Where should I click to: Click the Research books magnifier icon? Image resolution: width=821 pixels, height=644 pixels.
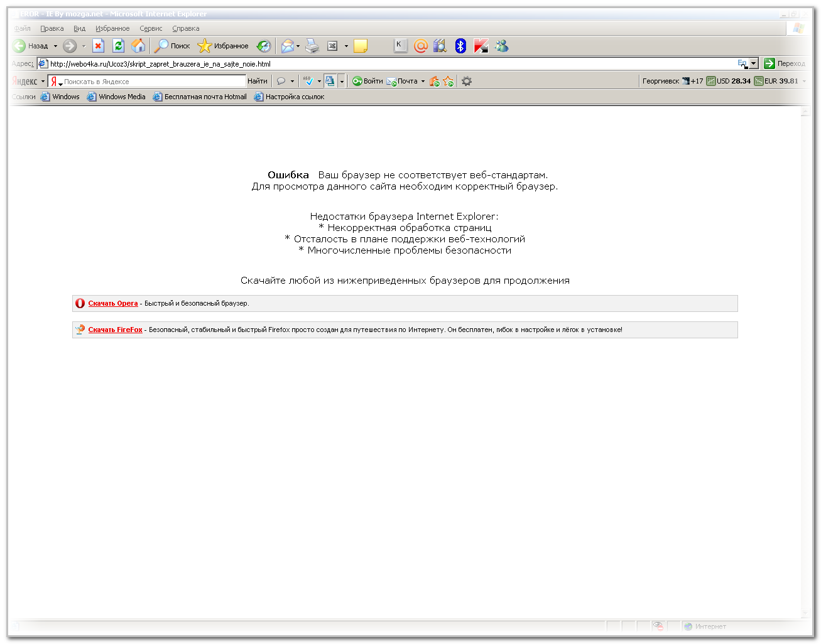440,46
